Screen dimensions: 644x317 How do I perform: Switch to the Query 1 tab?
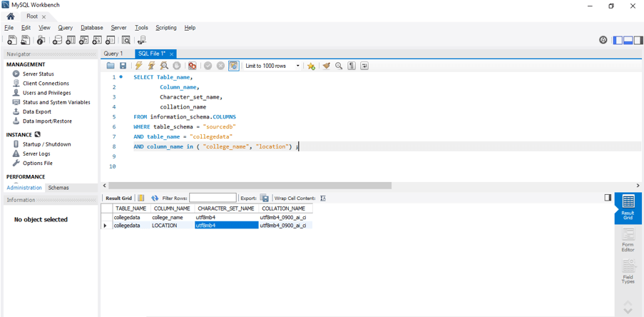coord(113,54)
